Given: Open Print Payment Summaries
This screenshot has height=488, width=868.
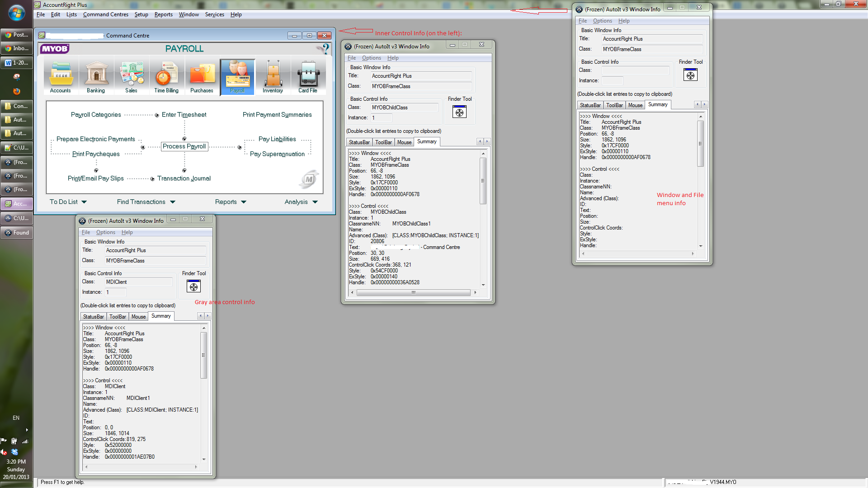Looking at the screenshot, I should 277,115.
